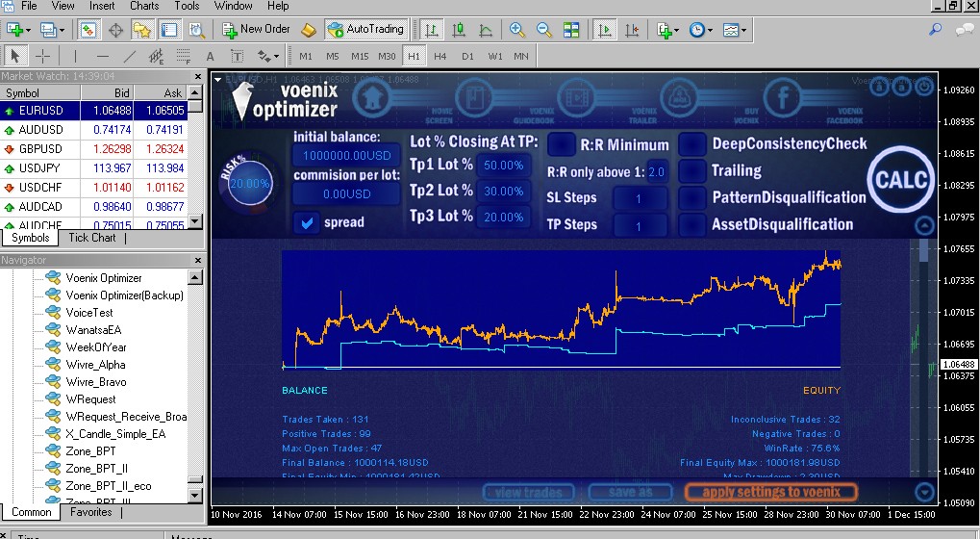Open the EURUSD,H1 chart menu triangle

coord(217,80)
